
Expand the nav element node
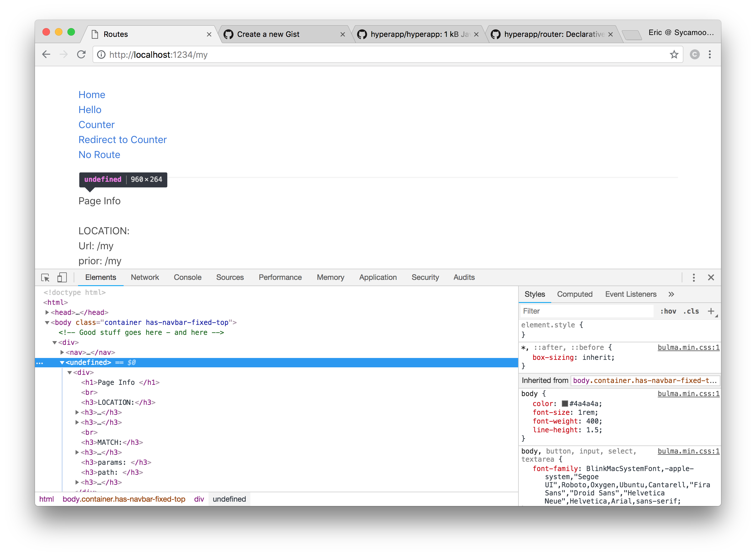pyautogui.click(x=62, y=352)
